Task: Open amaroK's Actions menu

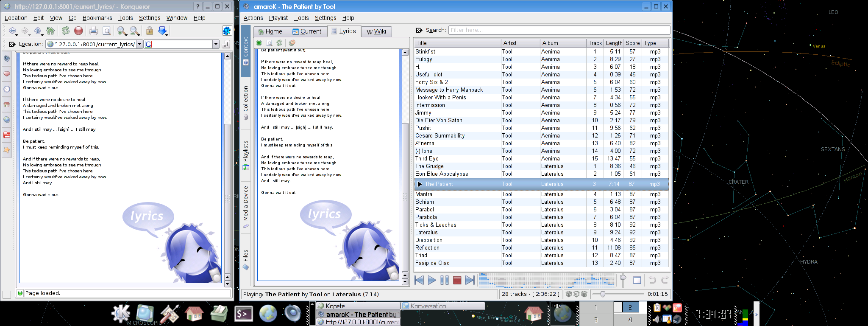Action: tap(253, 18)
